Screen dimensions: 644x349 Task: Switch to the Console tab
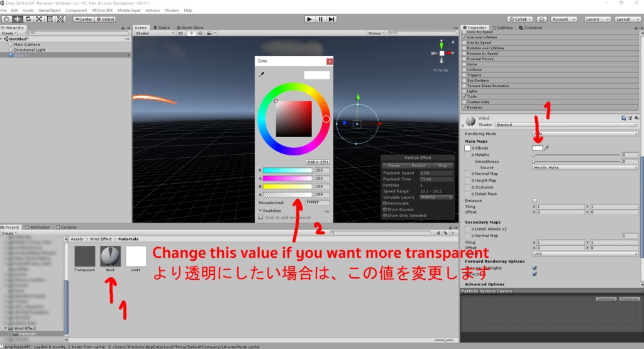pyautogui.click(x=66, y=227)
